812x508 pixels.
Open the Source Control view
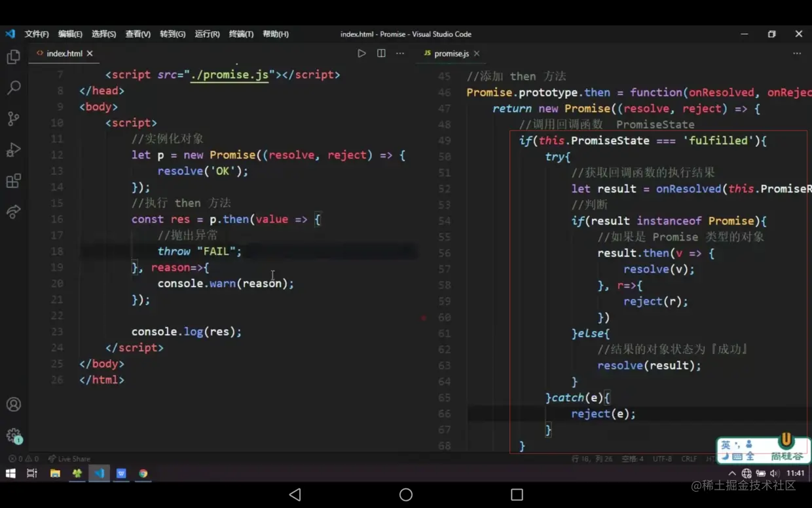(x=13, y=119)
